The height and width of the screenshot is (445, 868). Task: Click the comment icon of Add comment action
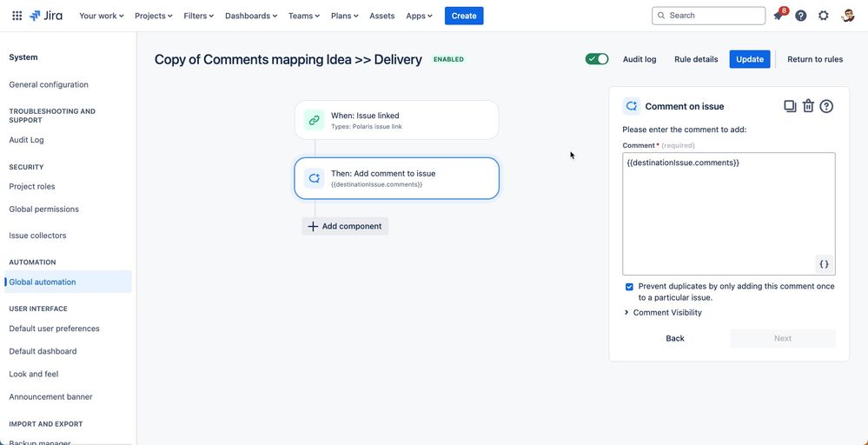coord(314,178)
